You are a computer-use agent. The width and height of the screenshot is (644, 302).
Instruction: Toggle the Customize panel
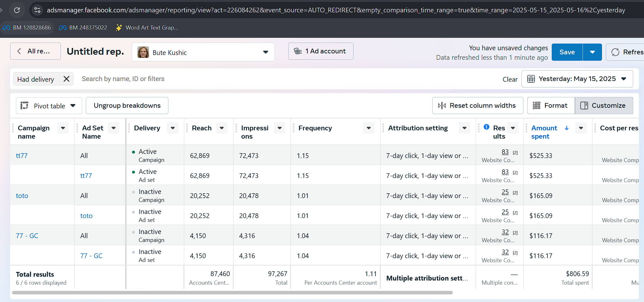click(604, 106)
